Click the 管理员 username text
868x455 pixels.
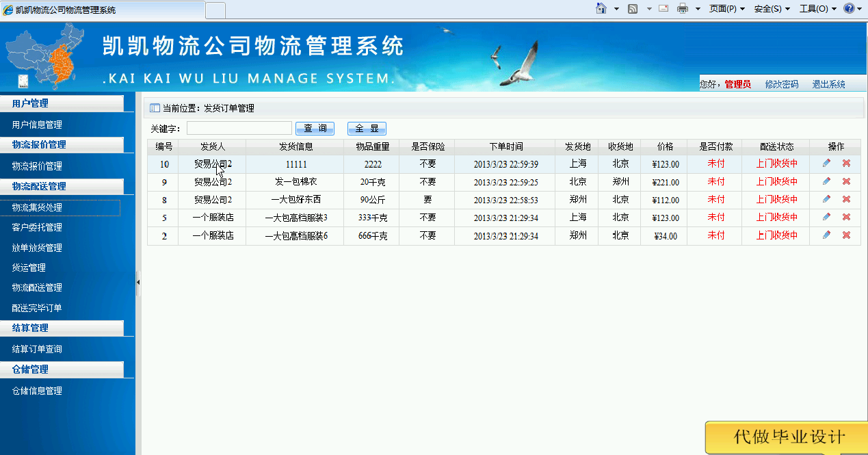tap(738, 84)
